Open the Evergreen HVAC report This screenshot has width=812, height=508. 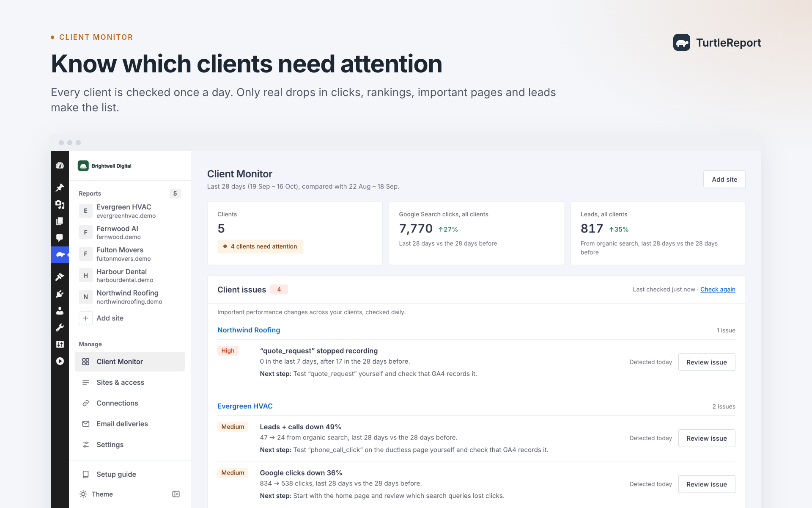(130, 211)
